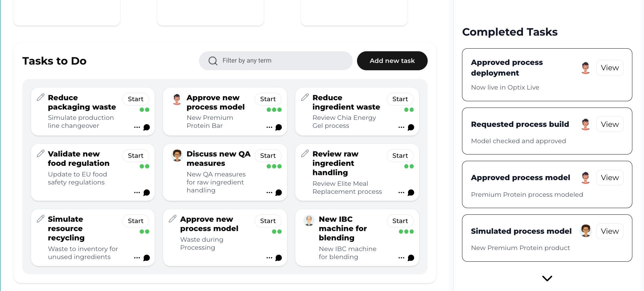Click the search magnifier icon in filter bar
Screen dimensions: 644x291
(x=213, y=61)
